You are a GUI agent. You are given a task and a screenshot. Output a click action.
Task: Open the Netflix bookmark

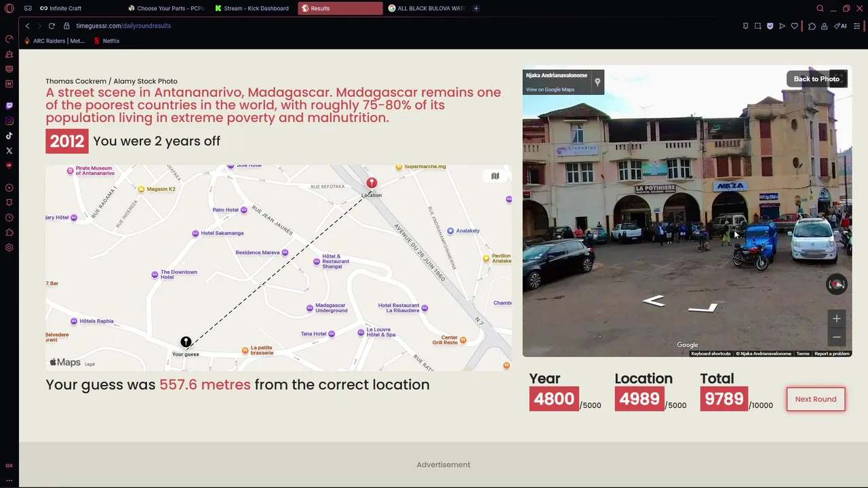(x=106, y=41)
